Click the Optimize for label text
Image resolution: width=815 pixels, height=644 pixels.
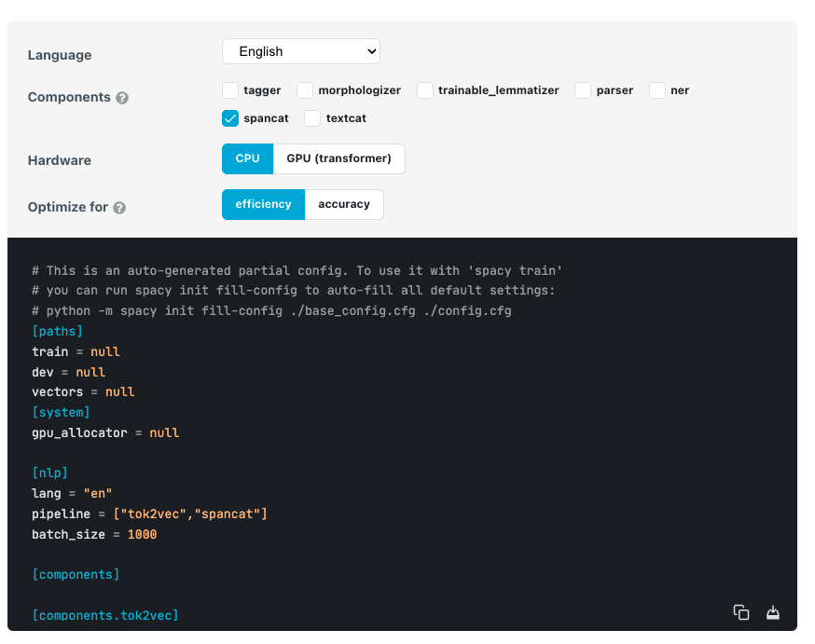pyautogui.click(x=68, y=207)
